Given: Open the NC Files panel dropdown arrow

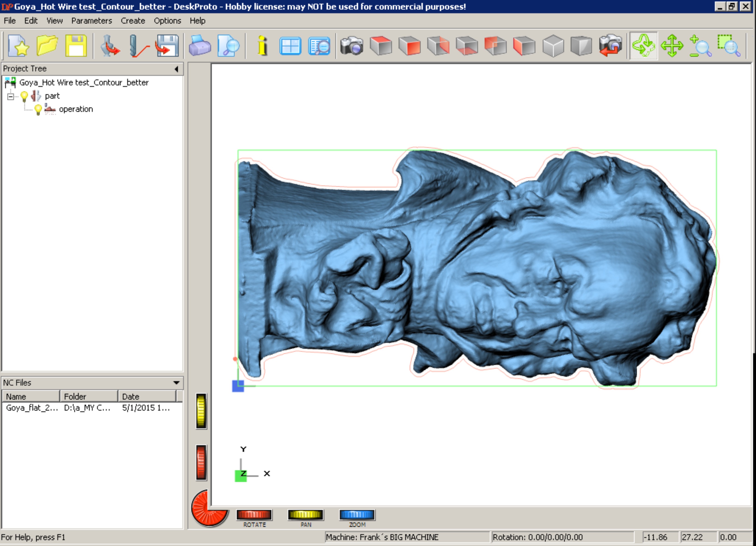Looking at the screenshot, I should pos(176,383).
